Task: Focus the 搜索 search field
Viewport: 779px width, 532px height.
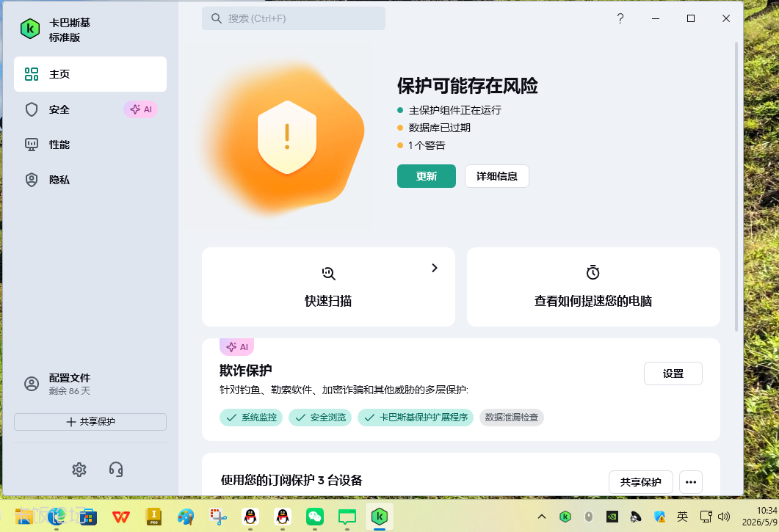Action: pyautogui.click(x=294, y=18)
